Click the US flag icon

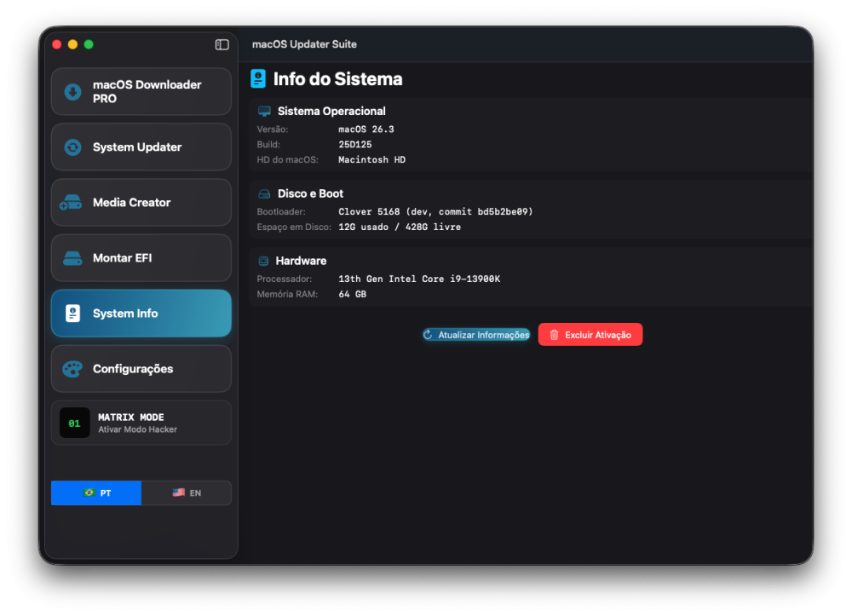click(x=178, y=492)
